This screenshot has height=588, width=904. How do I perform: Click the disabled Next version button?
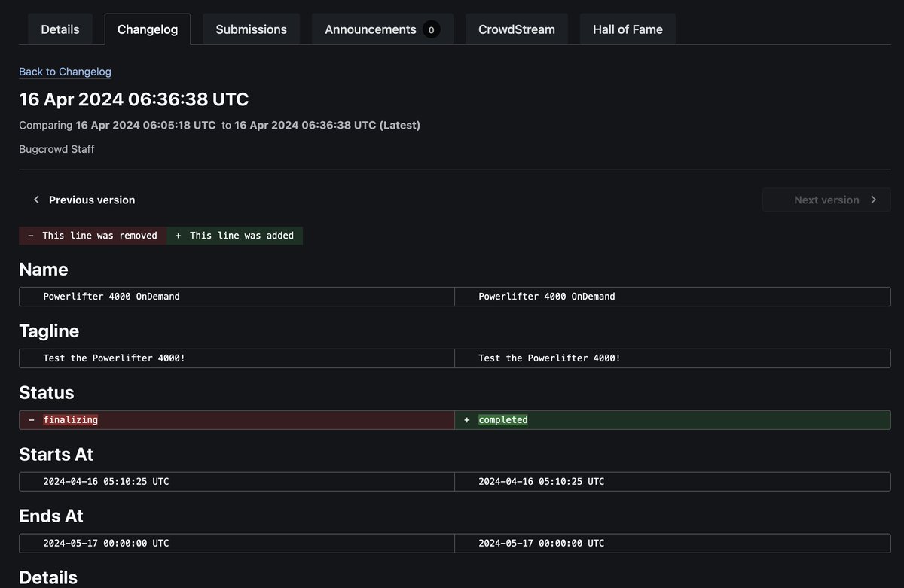pyautogui.click(x=826, y=200)
